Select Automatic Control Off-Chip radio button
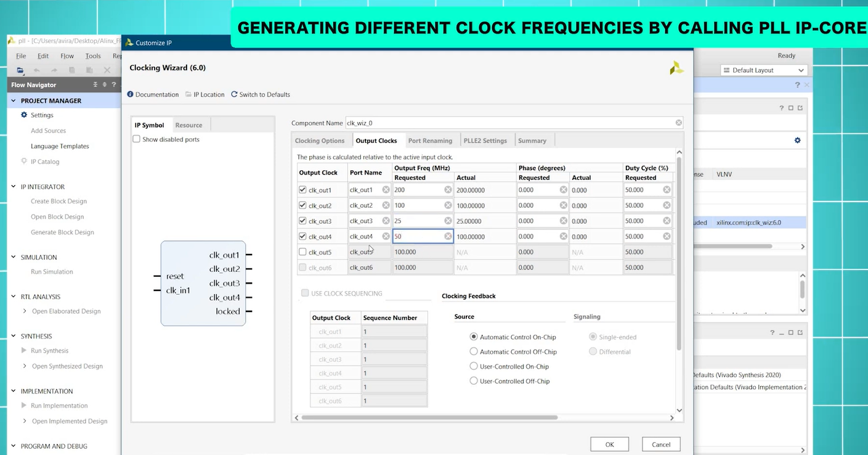This screenshot has height=455, width=868. tap(474, 351)
